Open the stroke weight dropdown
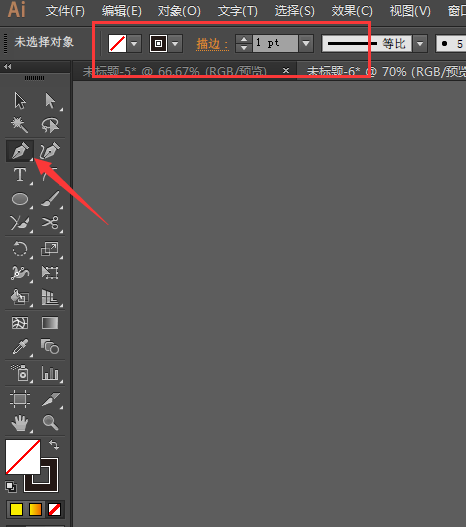 click(x=306, y=43)
